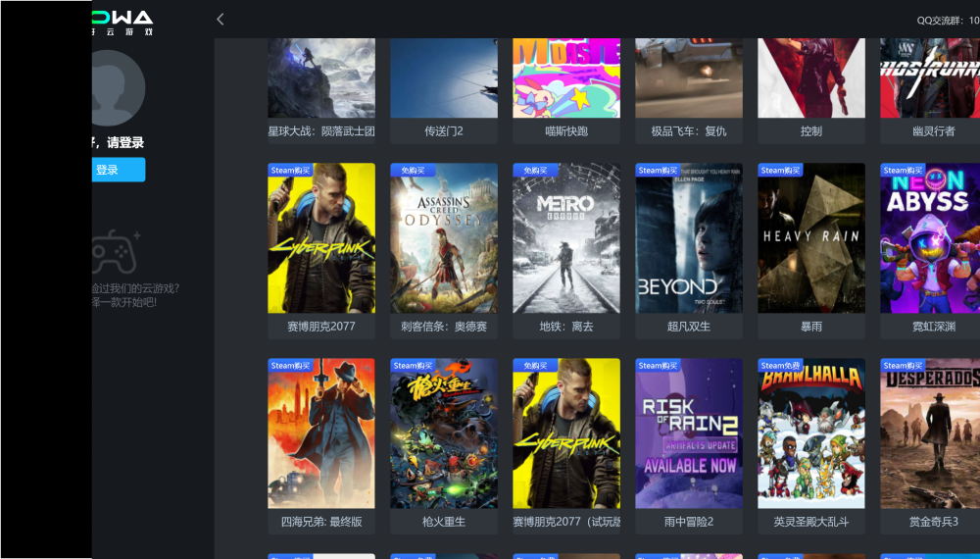
Task: Click the 传送门2 title label
Action: tap(444, 131)
